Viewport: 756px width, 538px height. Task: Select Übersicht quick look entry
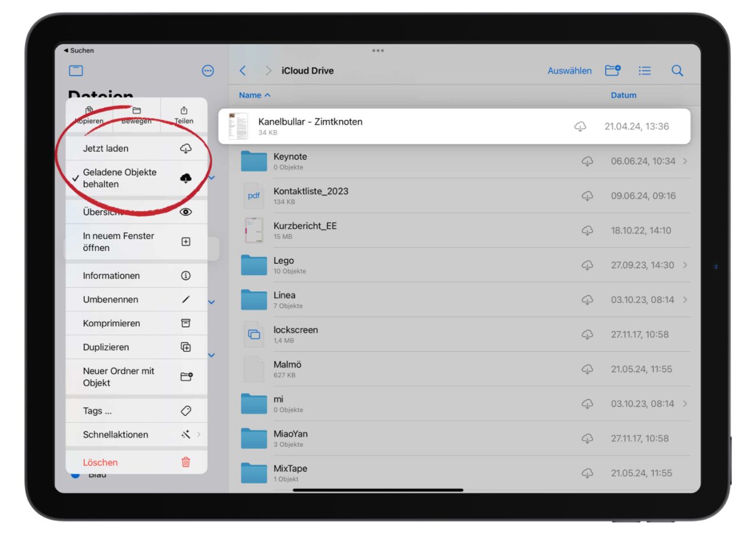click(x=136, y=212)
